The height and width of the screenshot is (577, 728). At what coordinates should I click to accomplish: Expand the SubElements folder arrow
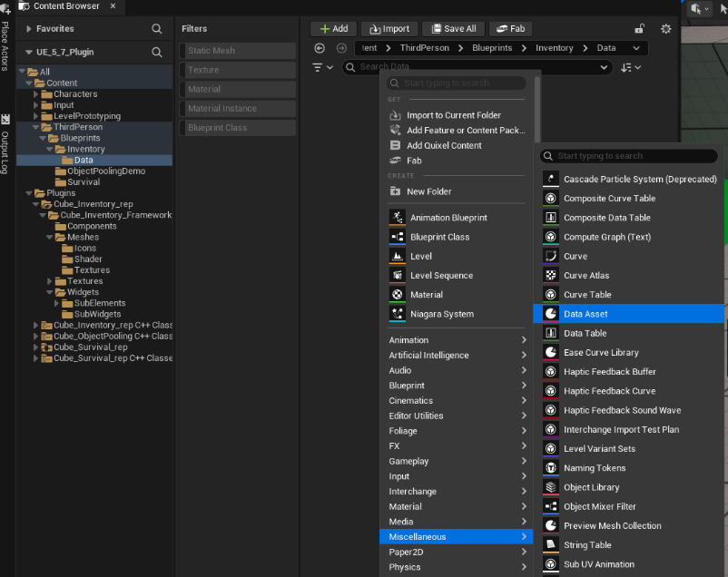[x=56, y=303]
